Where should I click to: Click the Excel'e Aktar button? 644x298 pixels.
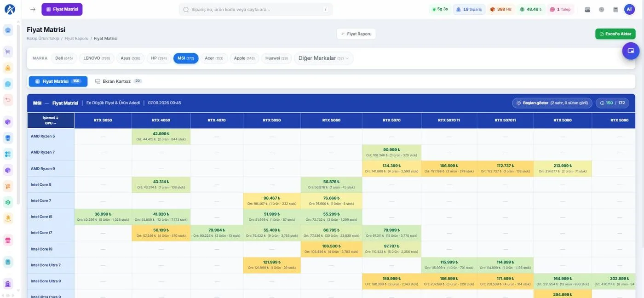pyautogui.click(x=615, y=34)
